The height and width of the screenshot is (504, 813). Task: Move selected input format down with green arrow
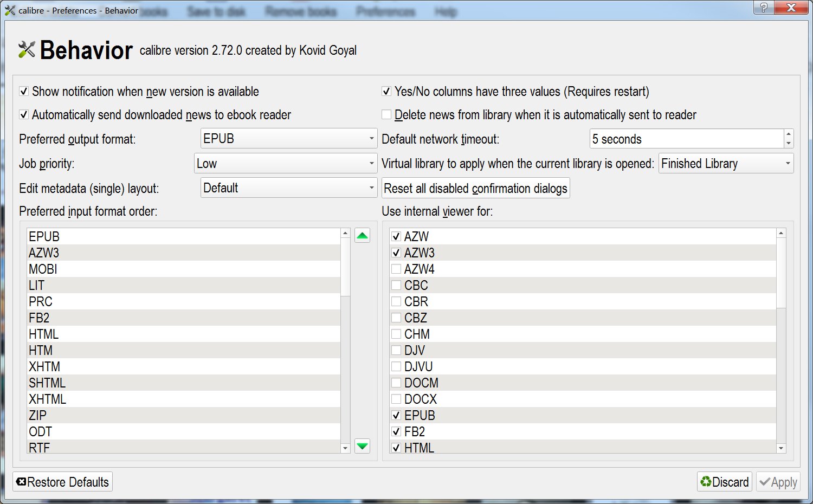(362, 446)
